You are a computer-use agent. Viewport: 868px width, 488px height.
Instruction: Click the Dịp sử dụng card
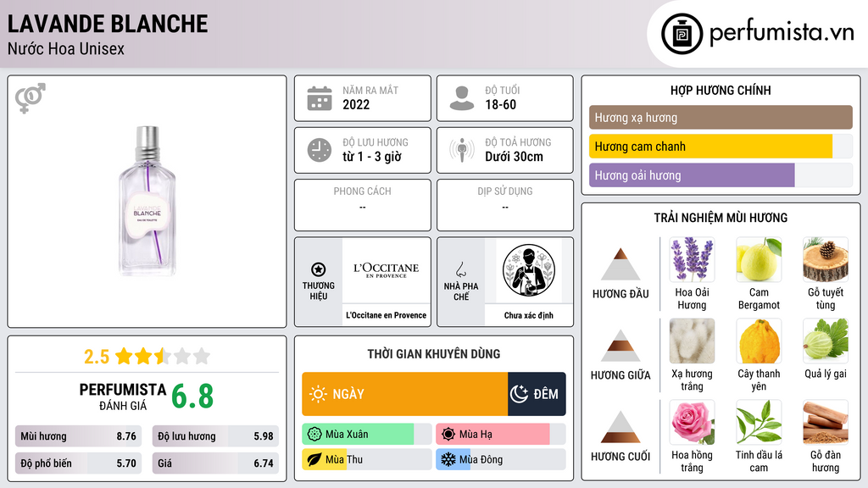point(505,205)
